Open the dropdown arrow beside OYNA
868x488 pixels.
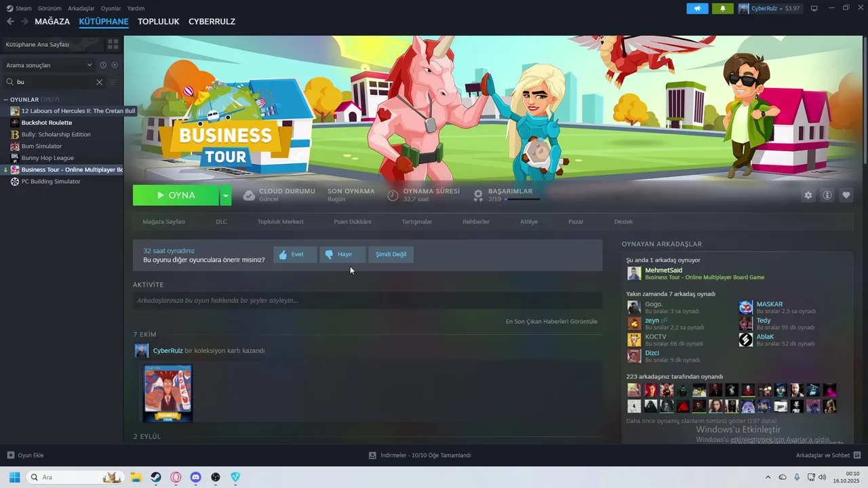226,195
